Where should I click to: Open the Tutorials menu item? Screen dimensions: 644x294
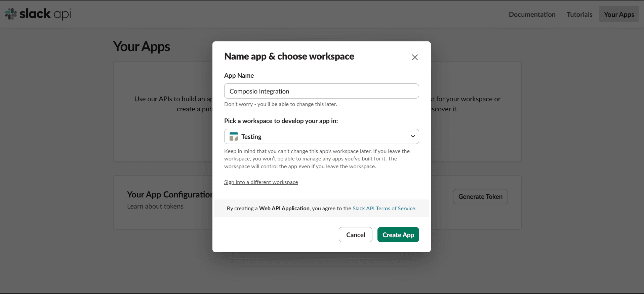click(x=579, y=14)
